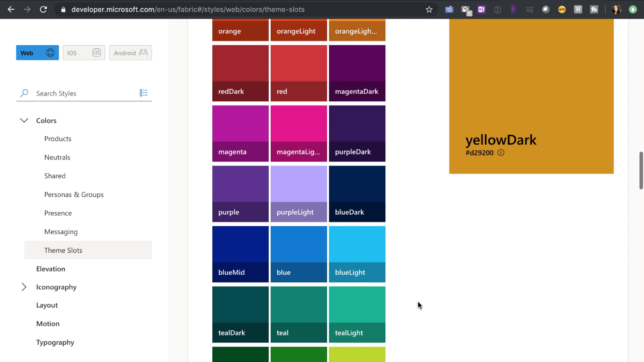Image resolution: width=644 pixels, height=362 pixels.
Task: Select the red color swatch
Action: (299, 73)
